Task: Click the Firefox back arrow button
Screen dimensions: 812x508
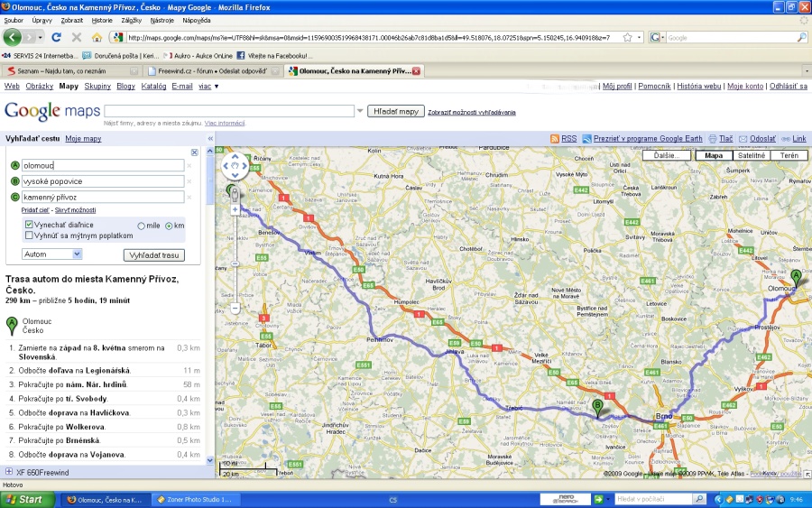Action: point(12,37)
